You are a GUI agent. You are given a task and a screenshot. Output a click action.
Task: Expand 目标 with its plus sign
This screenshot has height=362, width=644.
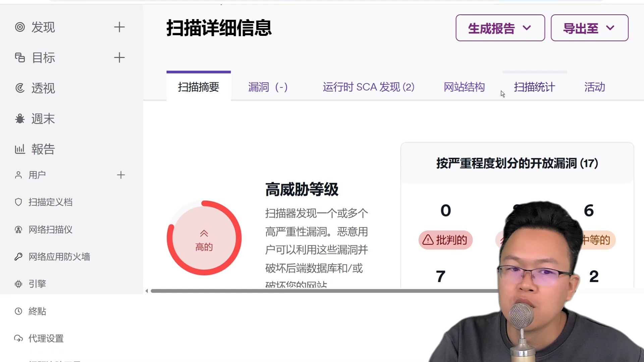119,58
